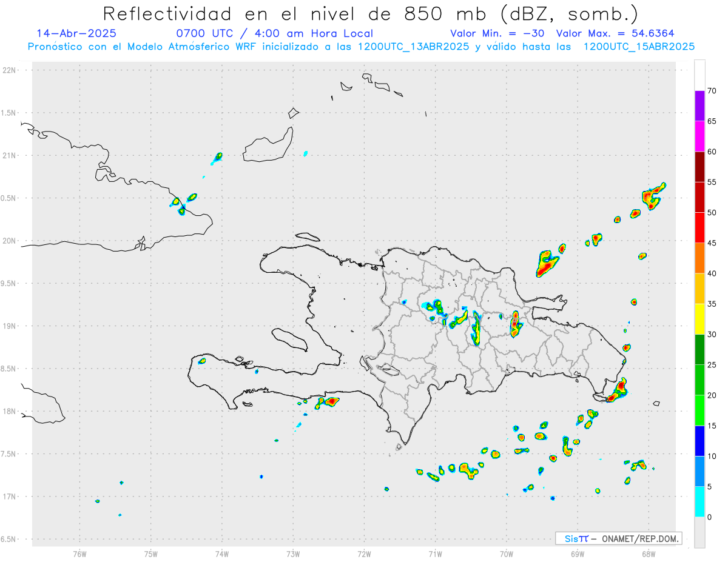Click the '0' value on the color scale
The width and height of the screenshot is (728, 562).
pyautogui.click(x=710, y=517)
